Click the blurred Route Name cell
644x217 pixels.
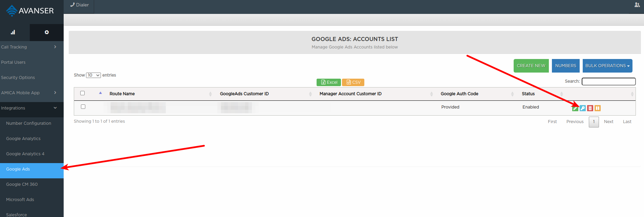click(x=138, y=107)
